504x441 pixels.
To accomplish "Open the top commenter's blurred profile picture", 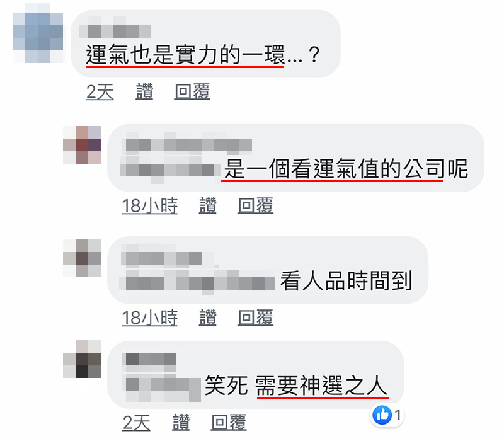I will point(38,33).
